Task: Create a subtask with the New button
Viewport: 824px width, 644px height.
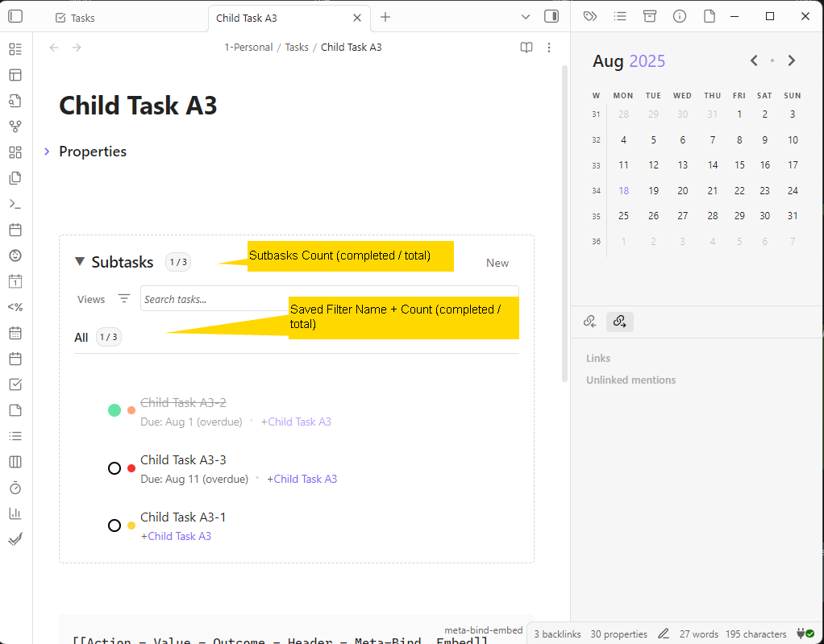Action: [497, 262]
